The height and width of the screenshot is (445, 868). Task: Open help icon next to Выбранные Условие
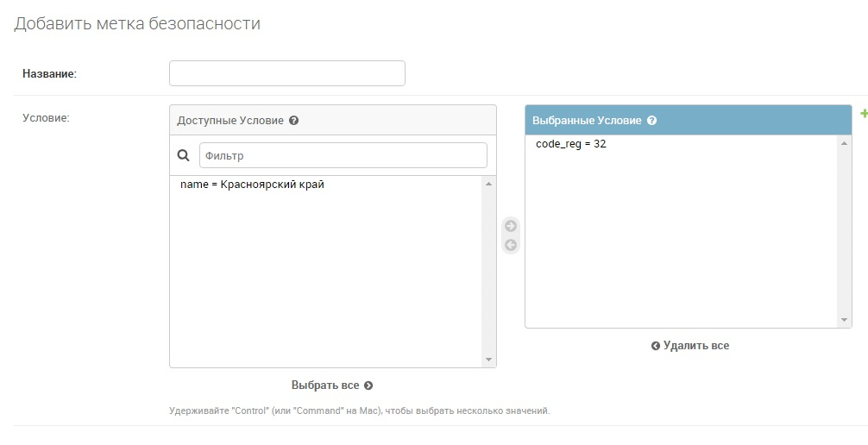[x=652, y=120]
